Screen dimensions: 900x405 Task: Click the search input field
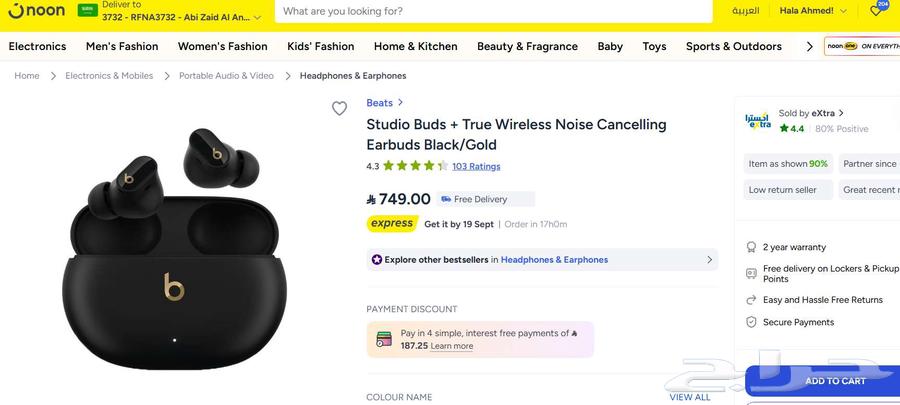click(494, 11)
